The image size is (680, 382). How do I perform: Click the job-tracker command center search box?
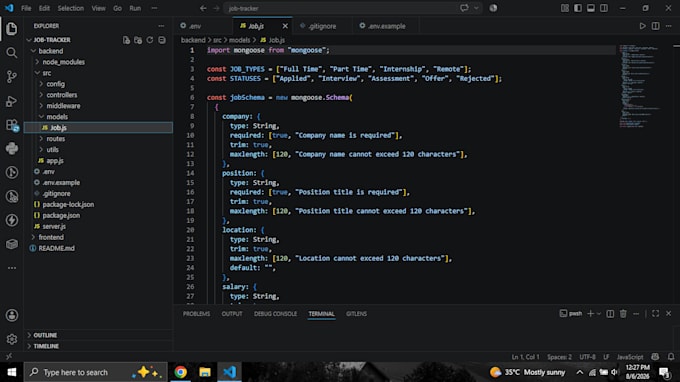(x=353, y=8)
